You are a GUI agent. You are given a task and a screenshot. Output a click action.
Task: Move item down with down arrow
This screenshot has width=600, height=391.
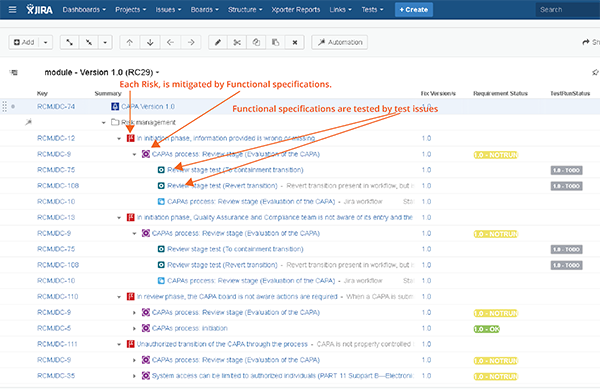tap(150, 42)
